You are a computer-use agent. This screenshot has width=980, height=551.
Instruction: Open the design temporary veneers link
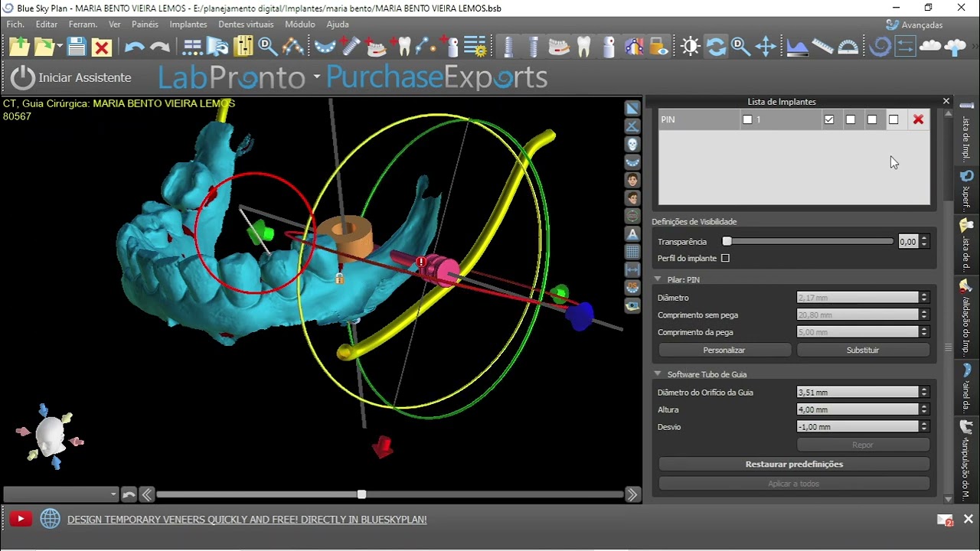point(247,520)
